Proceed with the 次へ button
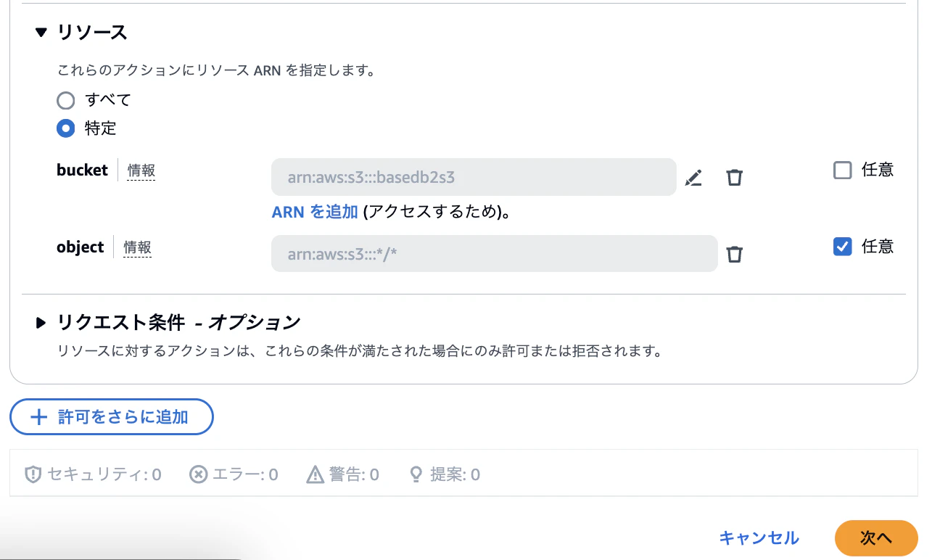 tap(876, 538)
